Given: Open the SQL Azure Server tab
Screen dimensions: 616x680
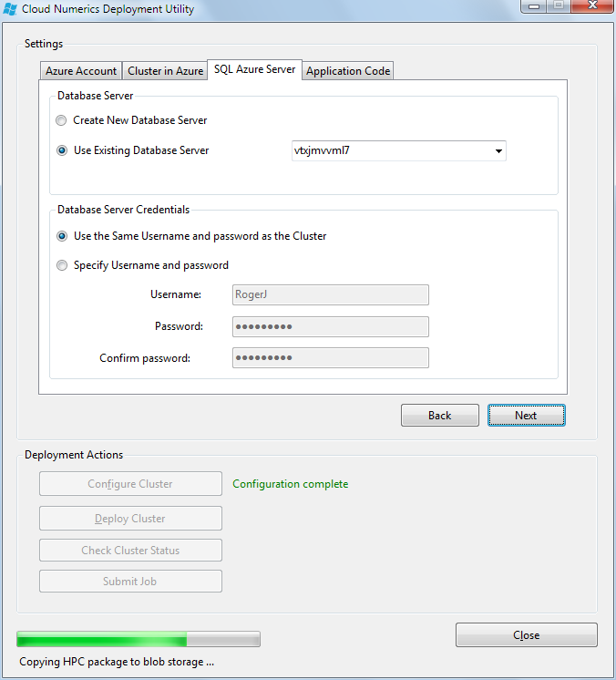Looking at the screenshot, I should coord(255,69).
